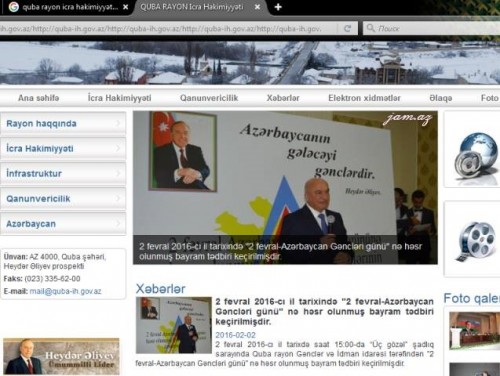Viewport: 500px width, 376px height.
Task: Switch to the Google search results tab
Action: pyautogui.click(x=67, y=7)
